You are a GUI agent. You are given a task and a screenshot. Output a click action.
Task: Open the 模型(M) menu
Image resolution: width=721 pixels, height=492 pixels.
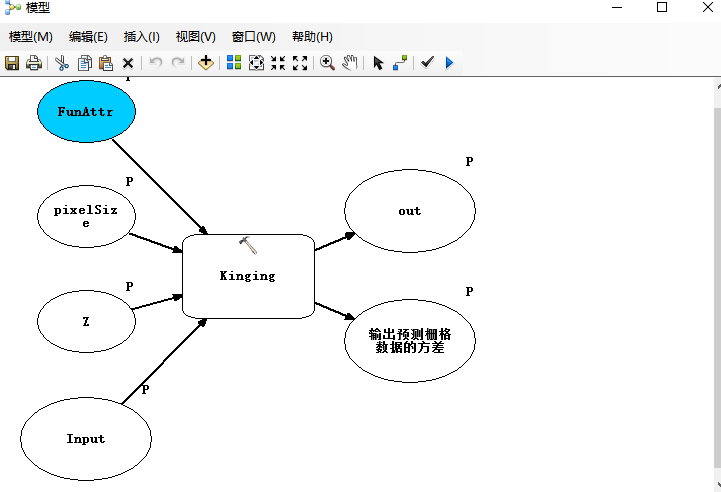(31, 37)
